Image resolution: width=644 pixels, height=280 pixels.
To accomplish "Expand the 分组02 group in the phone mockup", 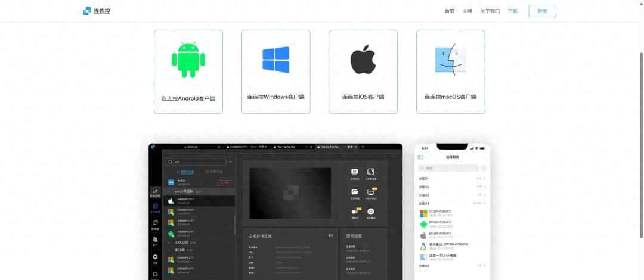I will coord(452,187).
